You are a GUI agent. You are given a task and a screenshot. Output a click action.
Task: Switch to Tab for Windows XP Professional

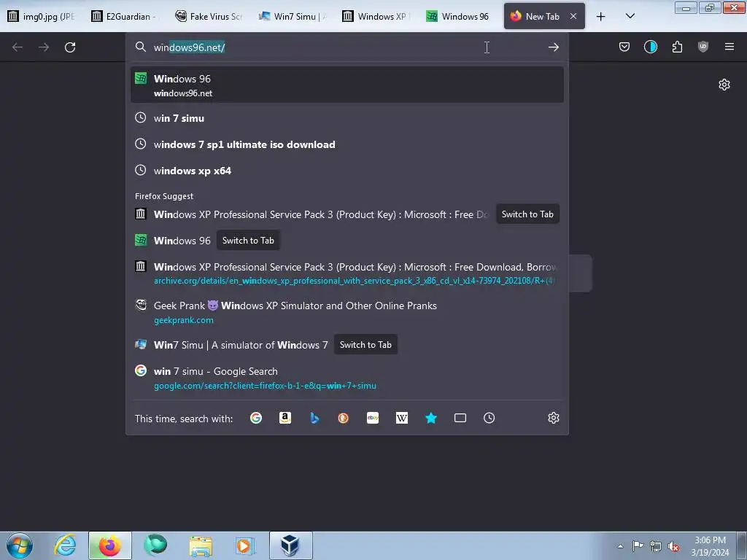(527, 214)
